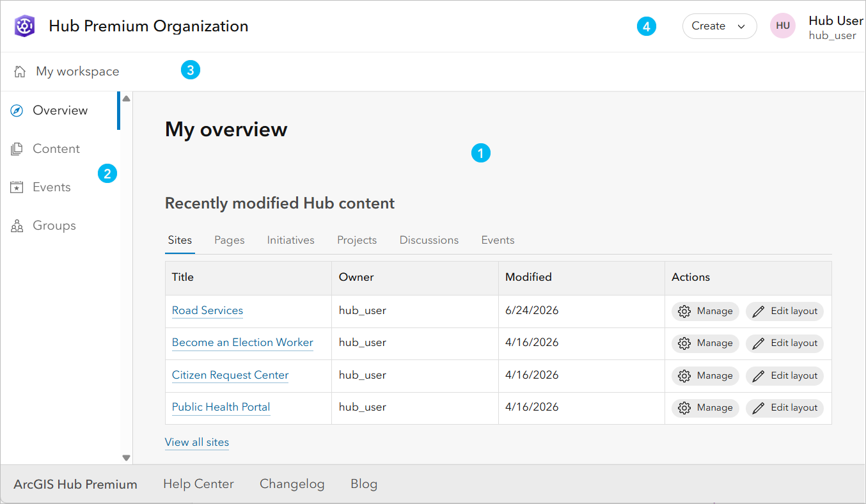Image resolution: width=866 pixels, height=504 pixels.
Task: Click gear icon in Become an Election Worker row
Action: (684, 343)
